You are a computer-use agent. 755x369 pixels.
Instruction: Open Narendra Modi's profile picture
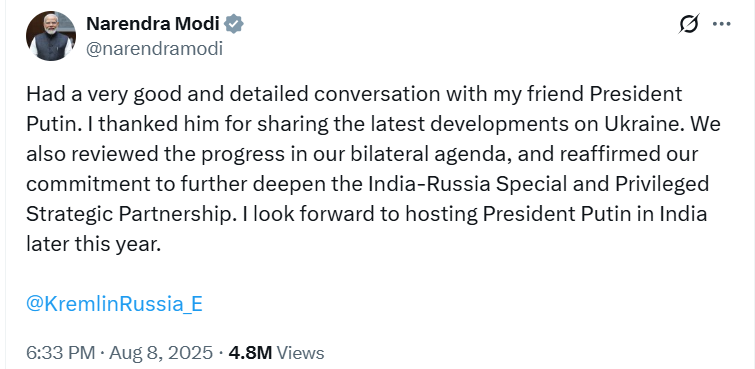click(51, 36)
